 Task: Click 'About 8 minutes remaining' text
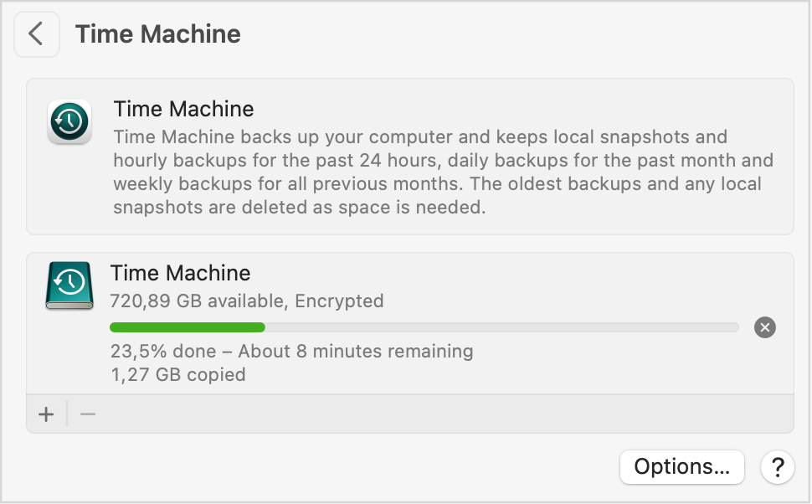356,351
